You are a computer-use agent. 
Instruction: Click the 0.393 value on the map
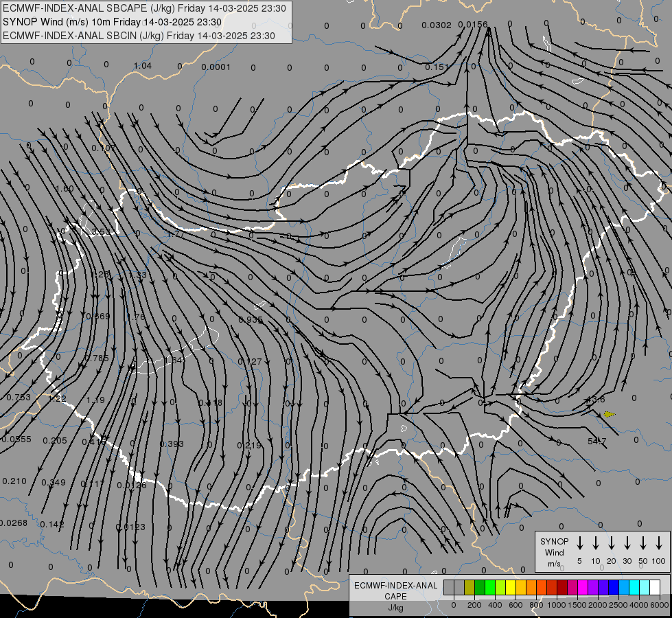pos(172,444)
